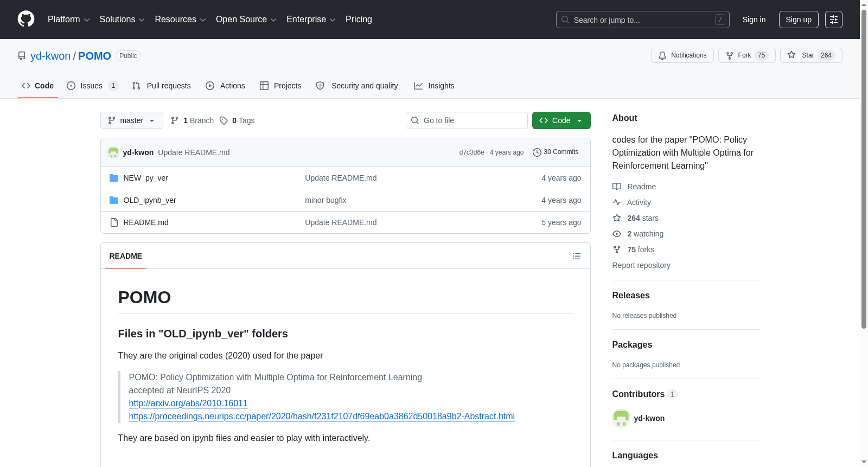Open the yd-kwon contributor name link
This screenshot has width=868, height=467.
click(x=649, y=418)
